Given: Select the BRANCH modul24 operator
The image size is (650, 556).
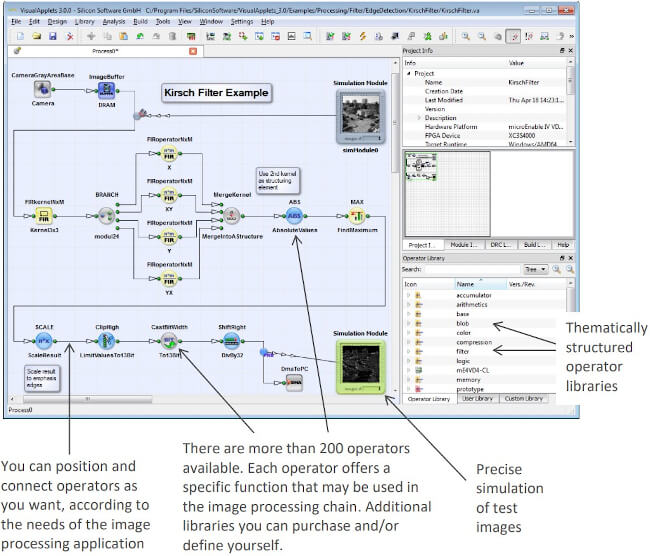Looking at the screenshot, I should [x=106, y=215].
